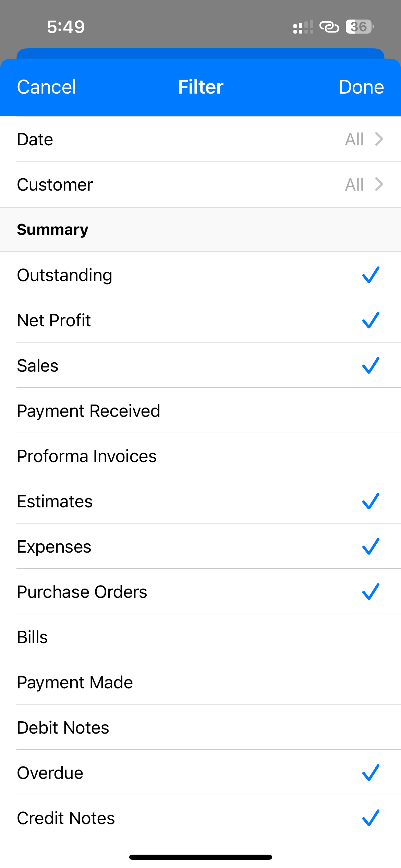The width and height of the screenshot is (401, 868).
Task: Open Date filter showing All
Action: pyautogui.click(x=354, y=139)
